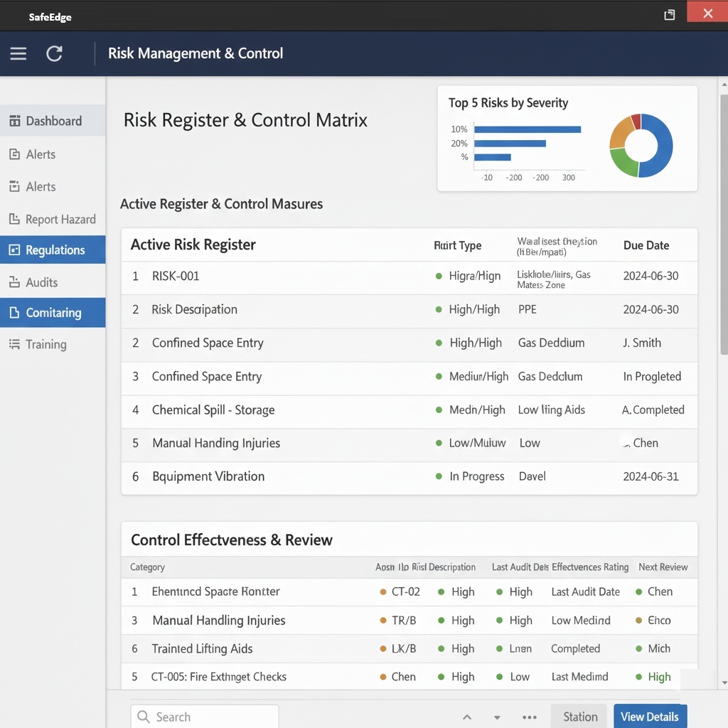
Task: Click the View Details button
Action: tap(649, 717)
